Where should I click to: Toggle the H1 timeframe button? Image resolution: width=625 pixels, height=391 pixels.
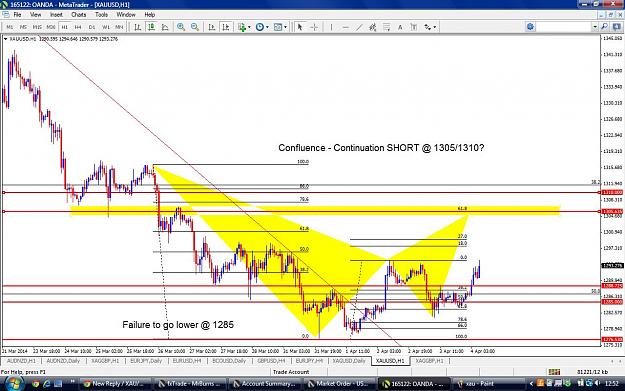65,27
